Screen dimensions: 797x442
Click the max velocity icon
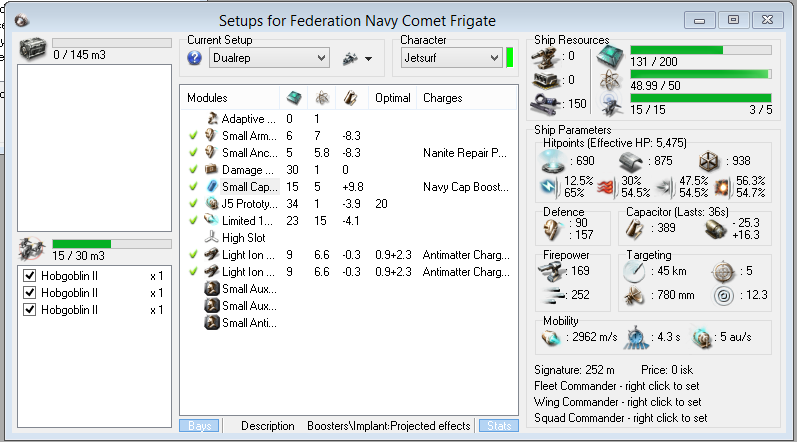point(551,337)
